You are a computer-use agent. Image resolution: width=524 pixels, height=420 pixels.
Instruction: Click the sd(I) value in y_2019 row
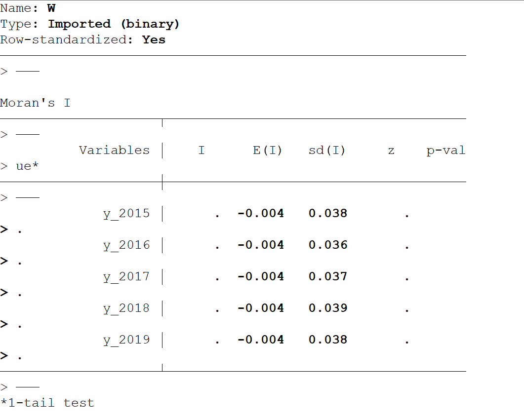point(328,340)
